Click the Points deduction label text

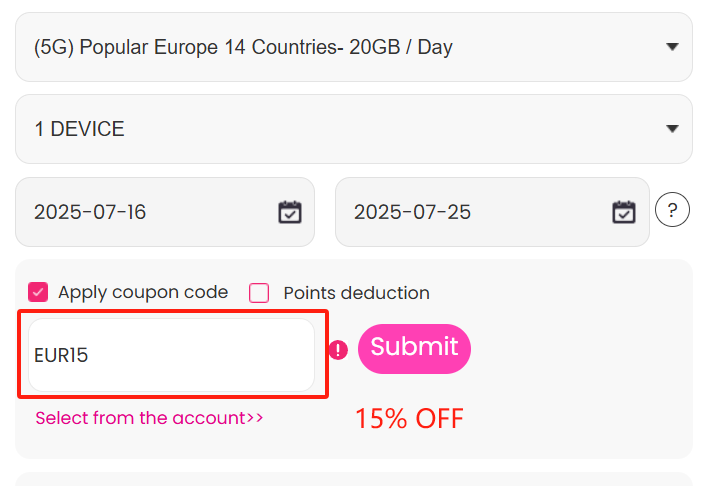pyautogui.click(x=356, y=293)
